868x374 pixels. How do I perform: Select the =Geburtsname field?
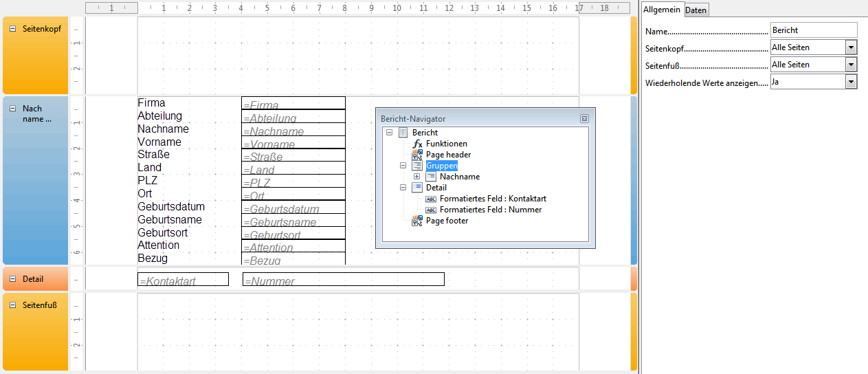point(293,220)
